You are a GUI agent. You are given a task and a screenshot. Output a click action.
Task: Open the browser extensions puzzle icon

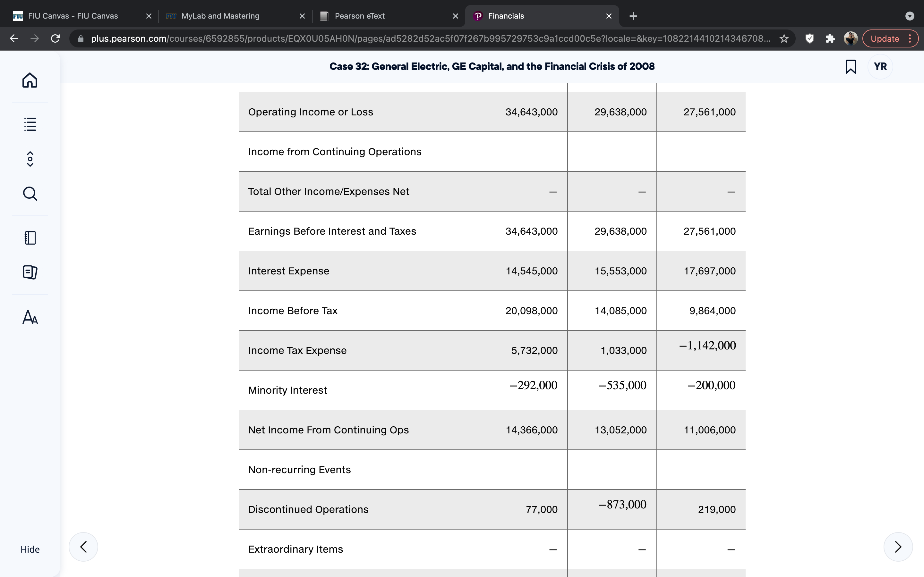point(830,38)
